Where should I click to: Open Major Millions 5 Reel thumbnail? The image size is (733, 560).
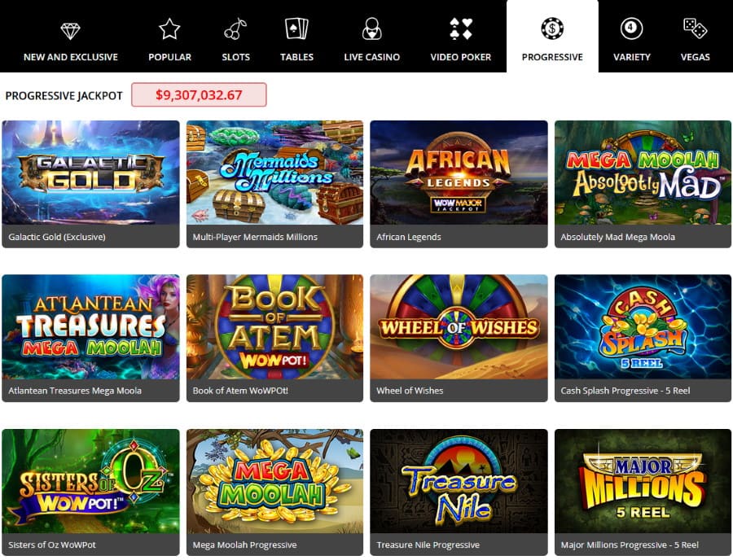pos(643,481)
